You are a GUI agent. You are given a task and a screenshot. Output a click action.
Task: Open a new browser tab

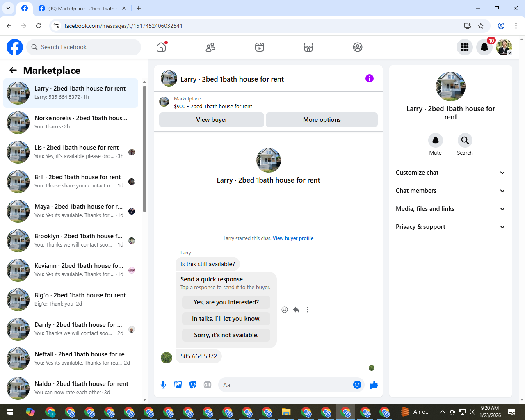139,8
